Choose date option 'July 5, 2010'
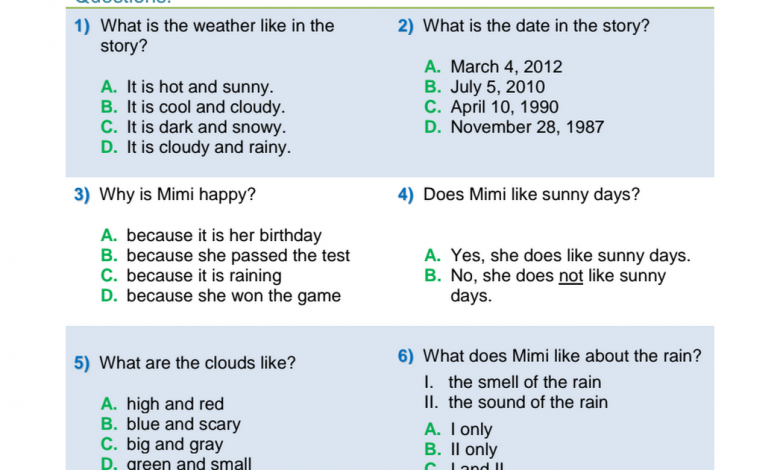Viewport: 780px width, 470px height. (485, 87)
